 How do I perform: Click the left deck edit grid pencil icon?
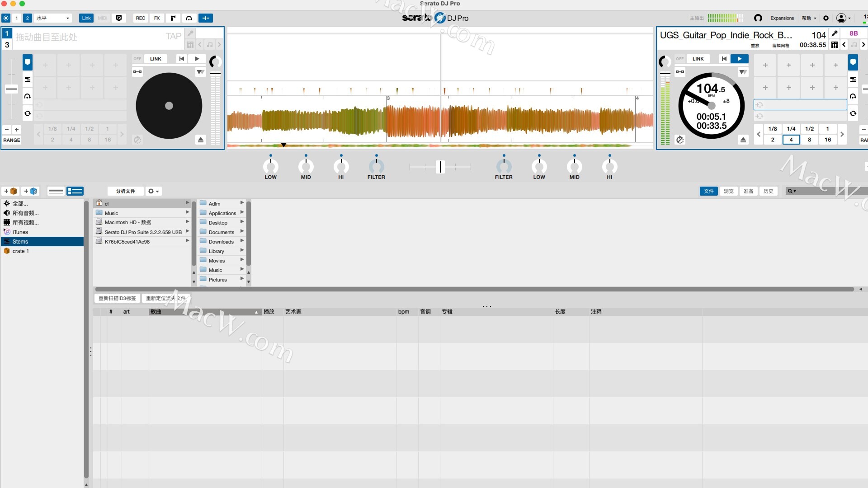pos(190,33)
